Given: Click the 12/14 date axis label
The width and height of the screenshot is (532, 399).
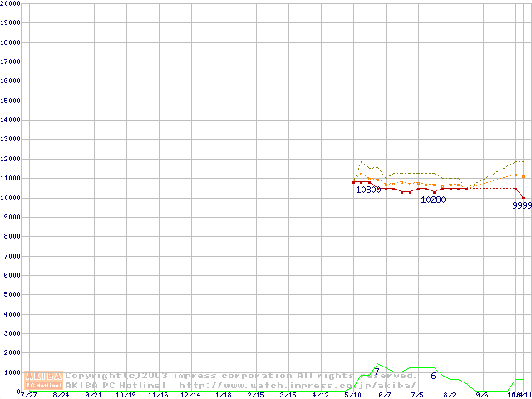Looking at the screenshot, I should (190, 395).
